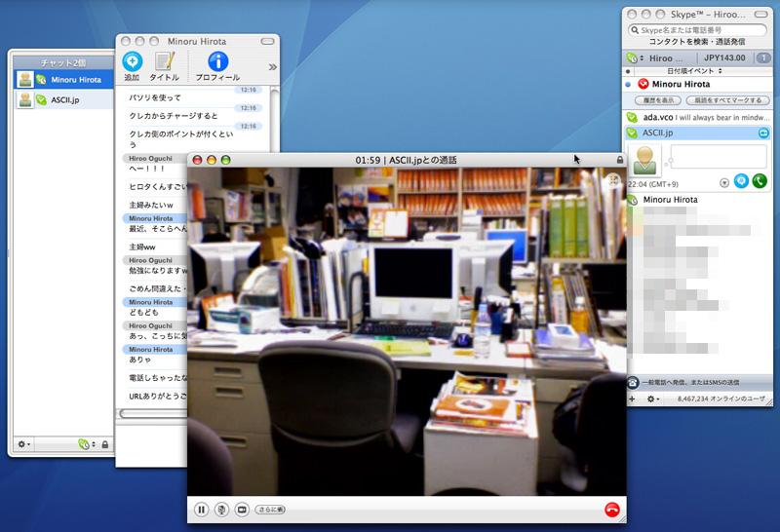This screenshot has height=532, width=780.
Task: Click the message クレカからチャージすると
Action: (x=174, y=116)
